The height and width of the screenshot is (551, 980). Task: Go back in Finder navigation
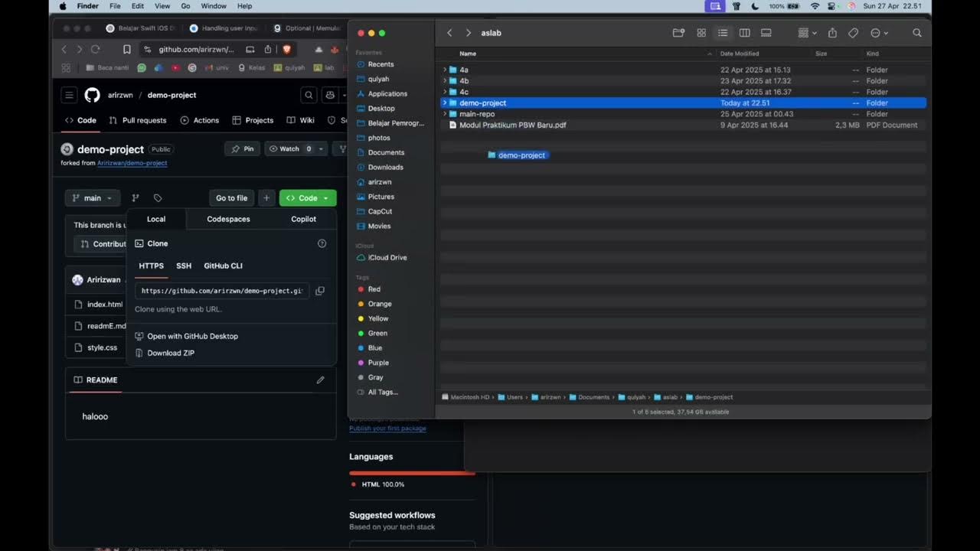[x=449, y=33]
